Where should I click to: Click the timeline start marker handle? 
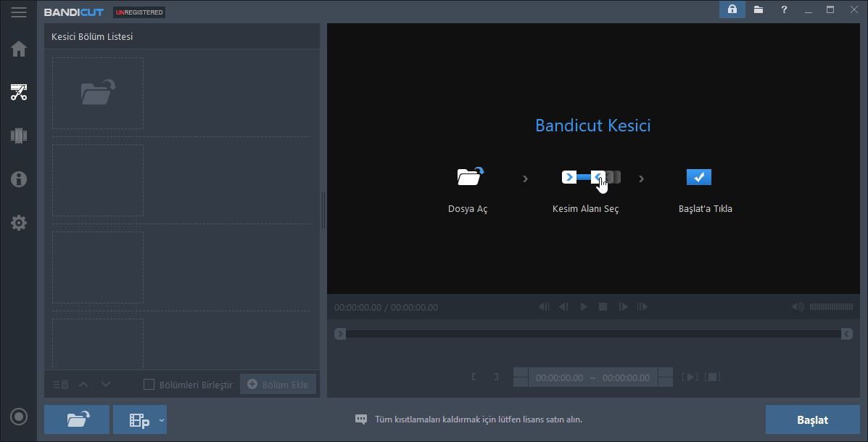[x=340, y=333]
